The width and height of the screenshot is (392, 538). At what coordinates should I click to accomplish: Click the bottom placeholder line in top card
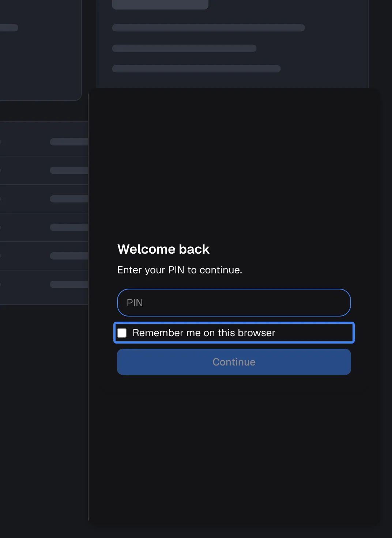pyautogui.click(x=196, y=69)
